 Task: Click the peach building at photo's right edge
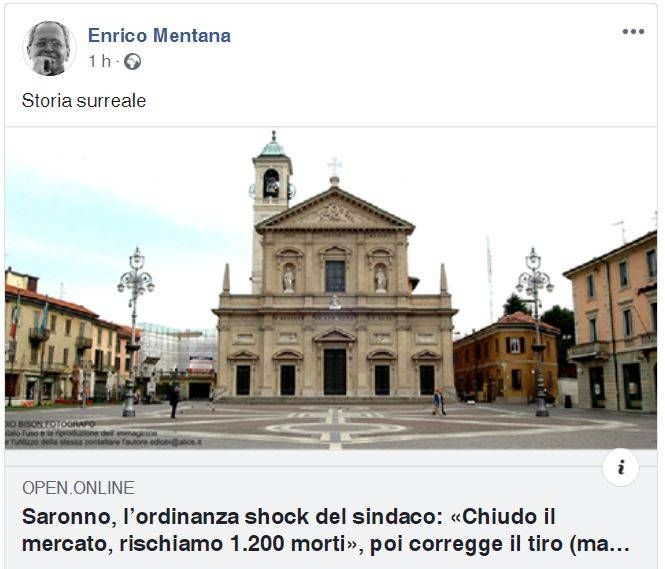pyautogui.click(x=613, y=322)
